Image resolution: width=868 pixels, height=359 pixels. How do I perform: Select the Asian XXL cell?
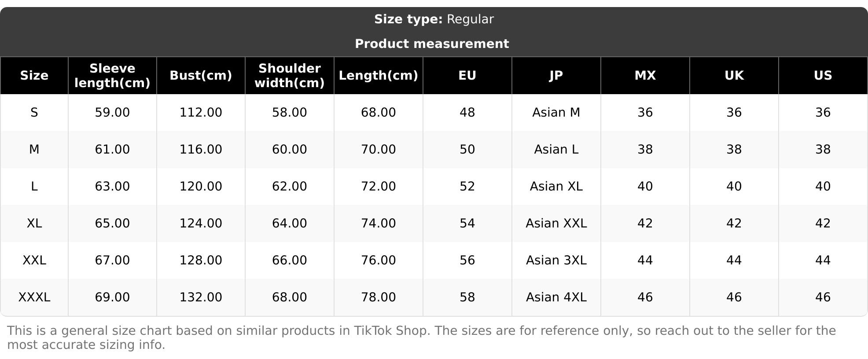click(556, 223)
